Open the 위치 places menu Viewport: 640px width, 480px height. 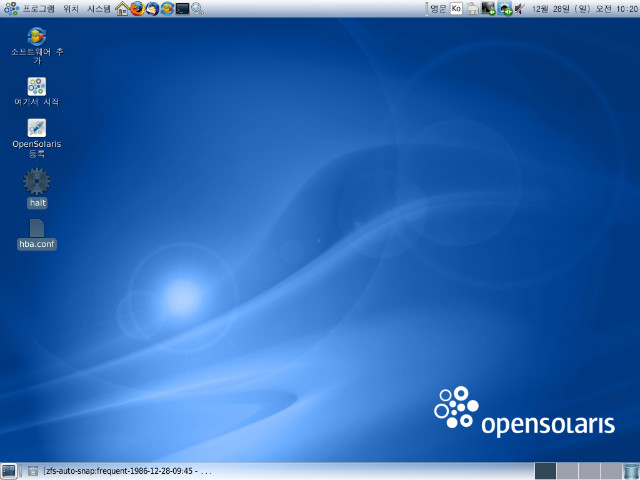pos(71,9)
